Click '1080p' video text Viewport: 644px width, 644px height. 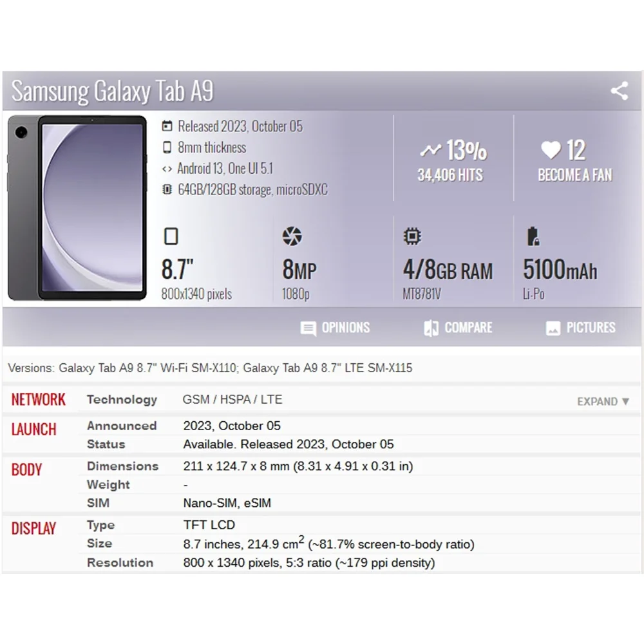tap(296, 294)
